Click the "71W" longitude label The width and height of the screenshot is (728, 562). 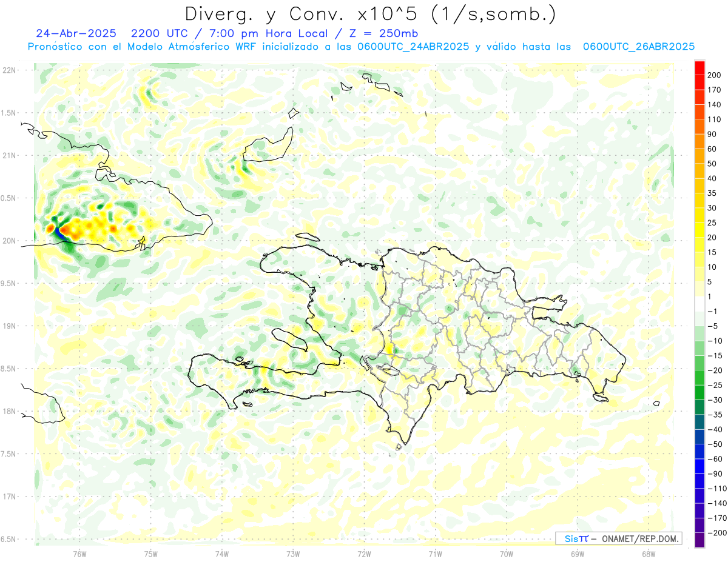(x=435, y=554)
